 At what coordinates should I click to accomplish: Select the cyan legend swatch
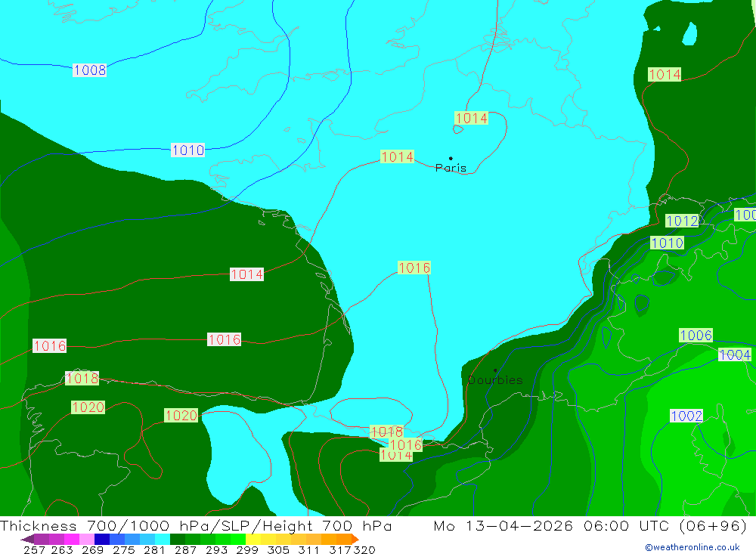click(x=163, y=539)
